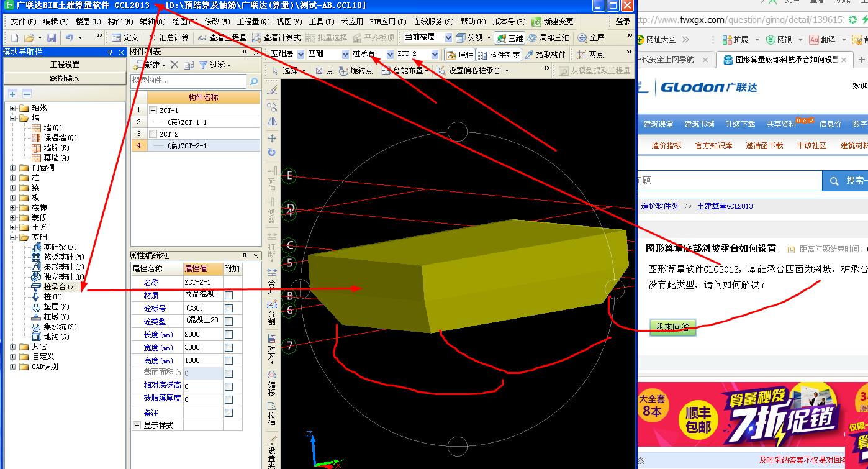Expand the 门窗洞 tree node
Image resolution: width=868 pixels, height=469 pixels.
tap(13, 168)
